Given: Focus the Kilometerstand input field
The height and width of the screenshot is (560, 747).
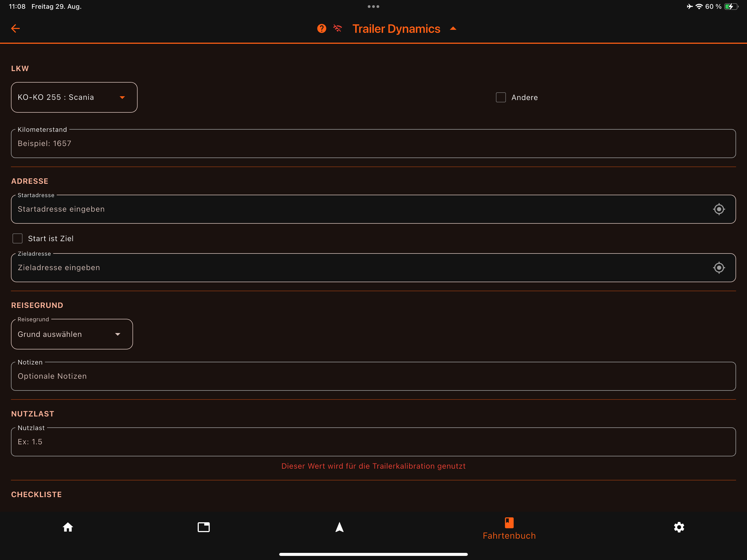Looking at the screenshot, I should coord(373,144).
